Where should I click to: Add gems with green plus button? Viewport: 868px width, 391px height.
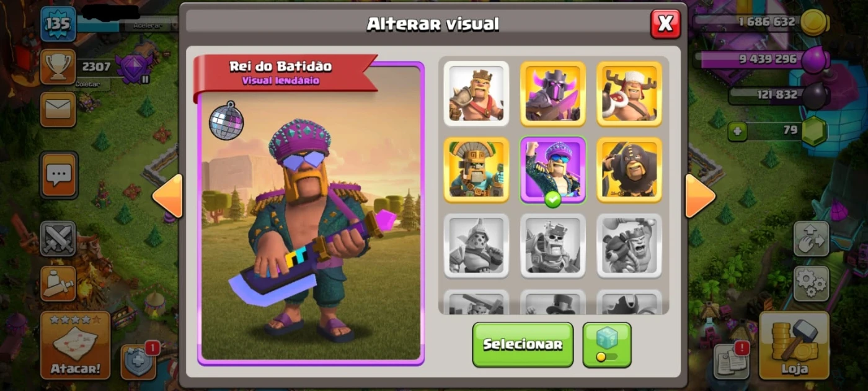(x=737, y=131)
